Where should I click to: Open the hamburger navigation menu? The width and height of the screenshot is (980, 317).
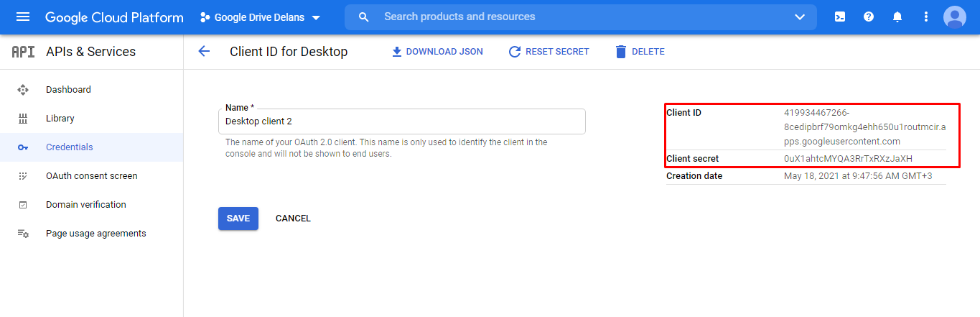[x=23, y=17]
